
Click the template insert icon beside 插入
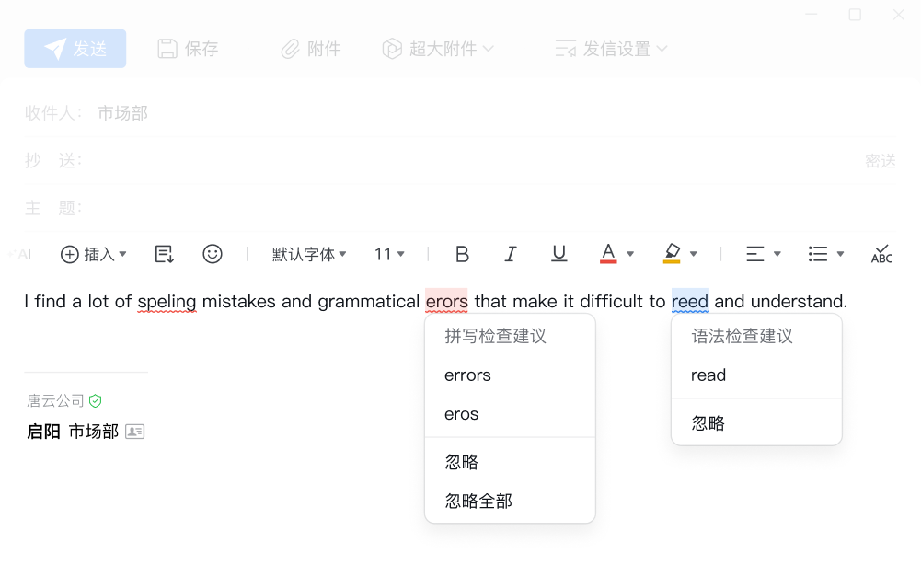point(165,254)
